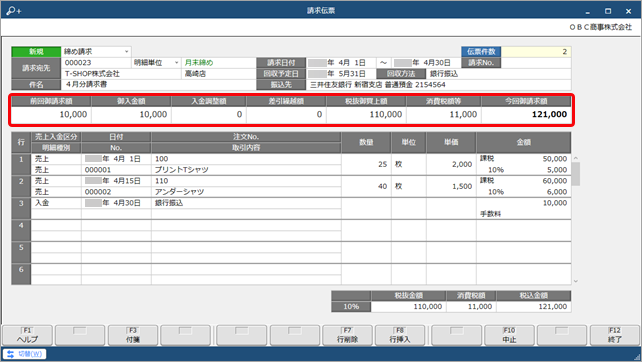Open the 締め請求 dropdown
This screenshot has width=642, height=362.
127,52
